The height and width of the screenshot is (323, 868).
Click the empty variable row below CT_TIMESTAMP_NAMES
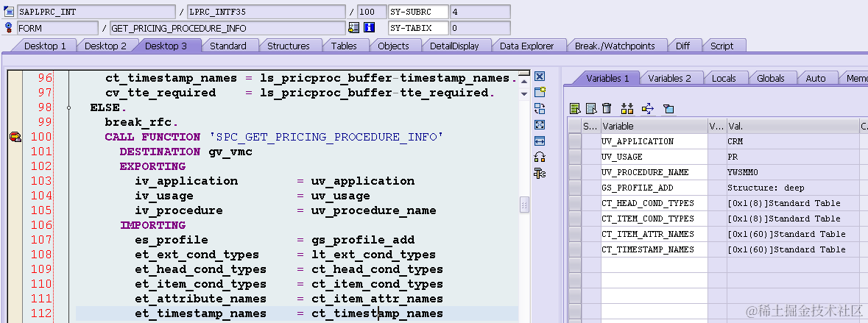654,265
